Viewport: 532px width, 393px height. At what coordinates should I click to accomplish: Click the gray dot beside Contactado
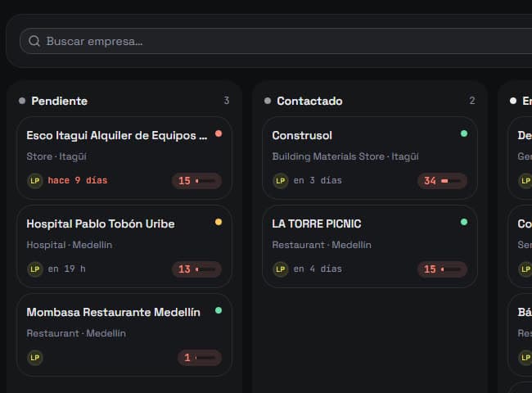pyautogui.click(x=268, y=101)
